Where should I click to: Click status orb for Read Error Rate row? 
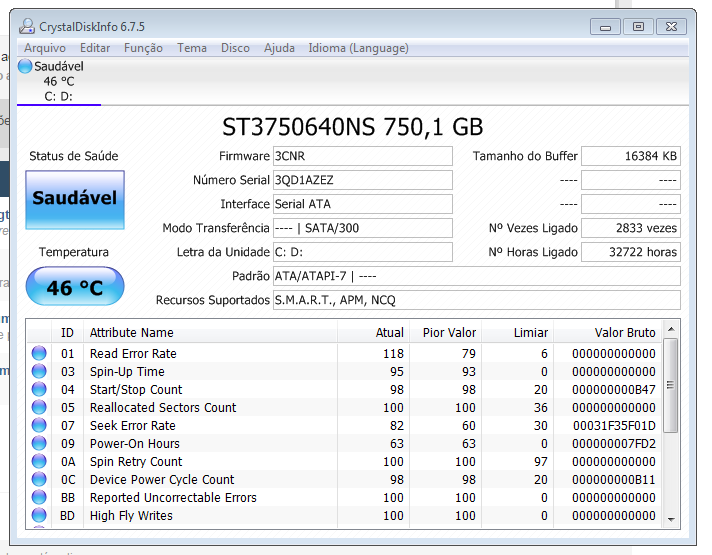click(39, 353)
